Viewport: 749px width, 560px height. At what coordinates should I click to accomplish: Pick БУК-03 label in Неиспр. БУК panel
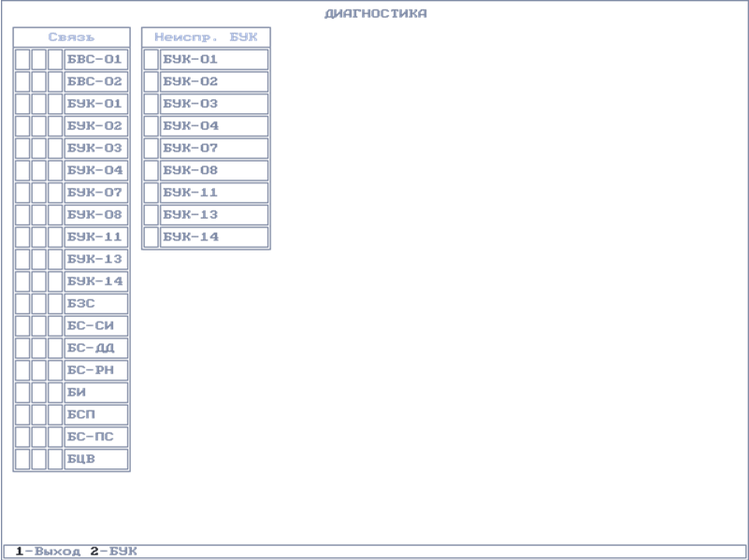214,104
